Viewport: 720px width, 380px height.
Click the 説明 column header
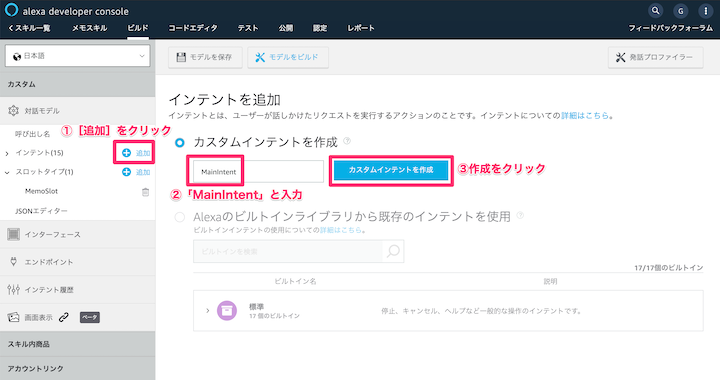point(550,281)
